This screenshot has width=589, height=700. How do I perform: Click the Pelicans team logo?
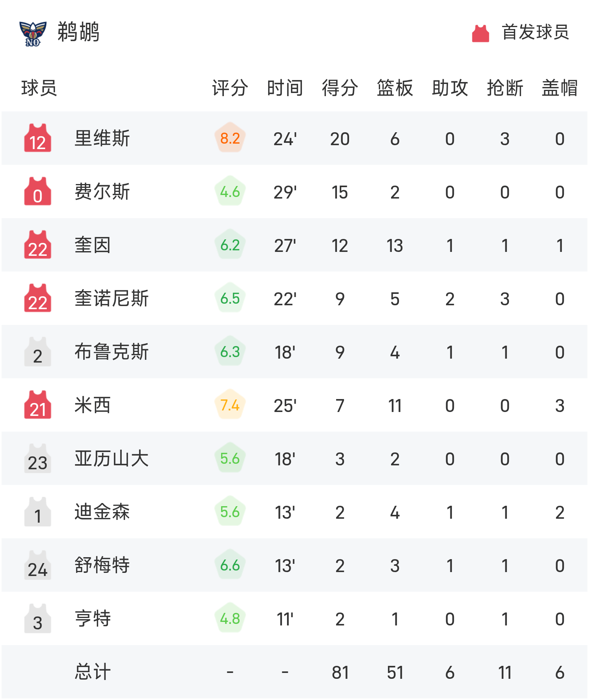33,33
